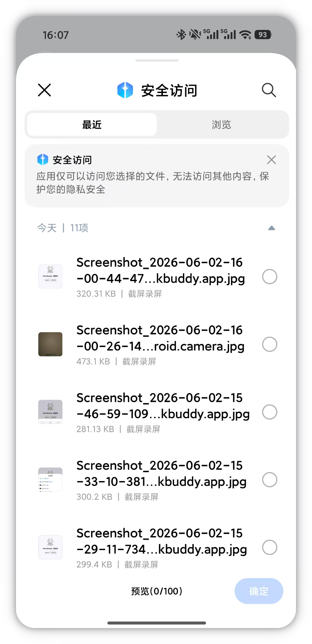Tap 预览(0/100) preview link

(157, 591)
